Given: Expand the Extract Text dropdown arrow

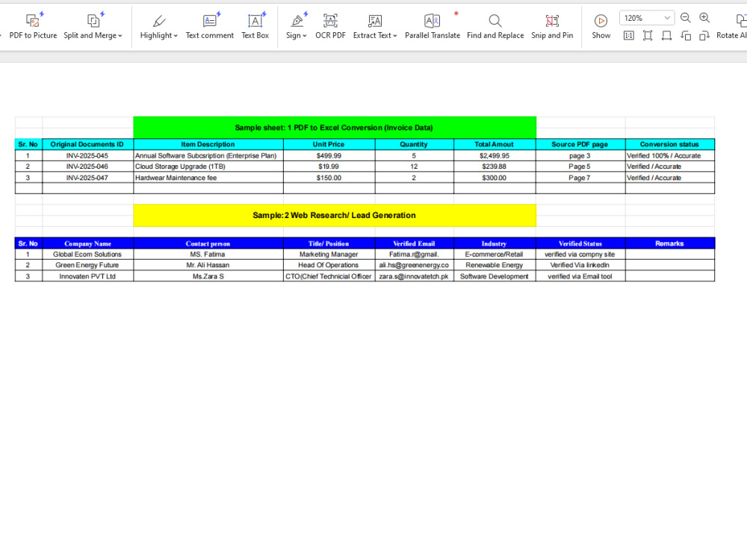Looking at the screenshot, I should coord(395,36).
